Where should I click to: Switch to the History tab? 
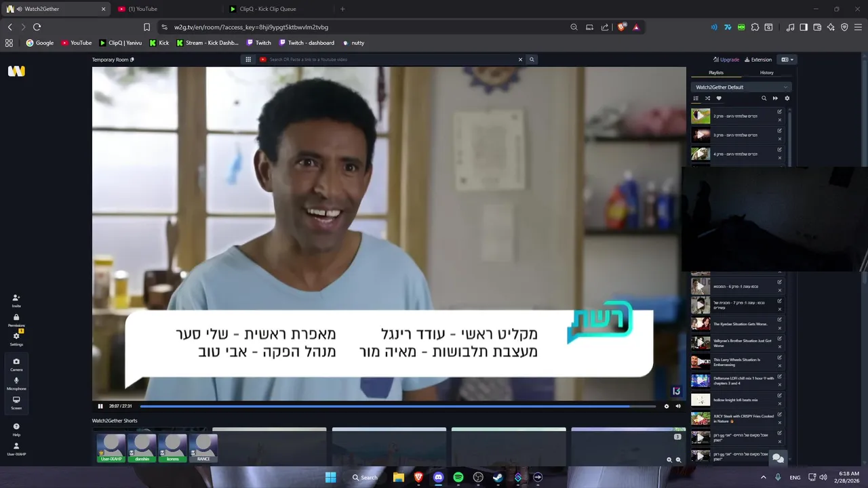[x=766, y=73]
